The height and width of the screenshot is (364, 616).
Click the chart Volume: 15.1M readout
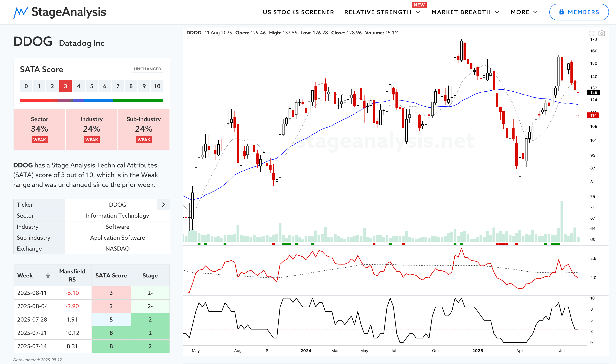tap(382, 33)
